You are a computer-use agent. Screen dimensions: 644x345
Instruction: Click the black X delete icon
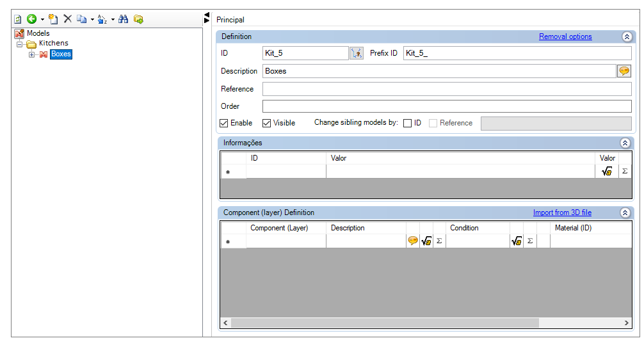(68, 19)
